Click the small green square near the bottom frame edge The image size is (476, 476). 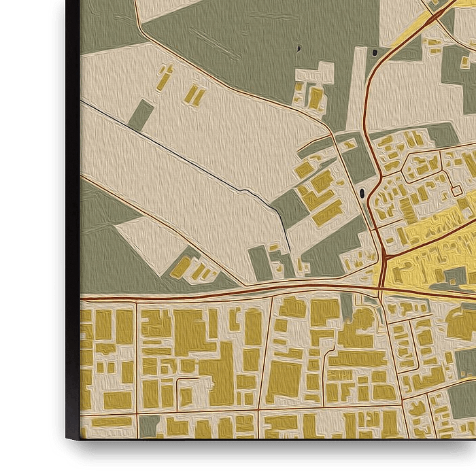149,426
